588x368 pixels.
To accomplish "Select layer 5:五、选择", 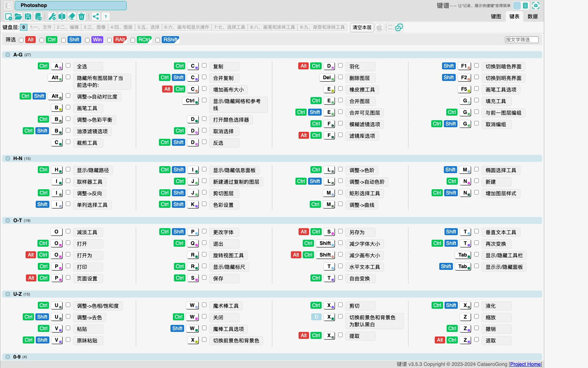I will pyautogui.click(x=149, y=27).
